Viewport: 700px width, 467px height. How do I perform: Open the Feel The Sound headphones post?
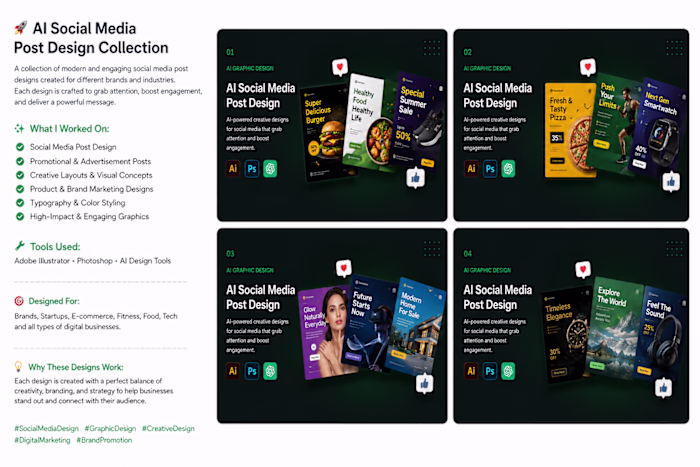(660, 335)
